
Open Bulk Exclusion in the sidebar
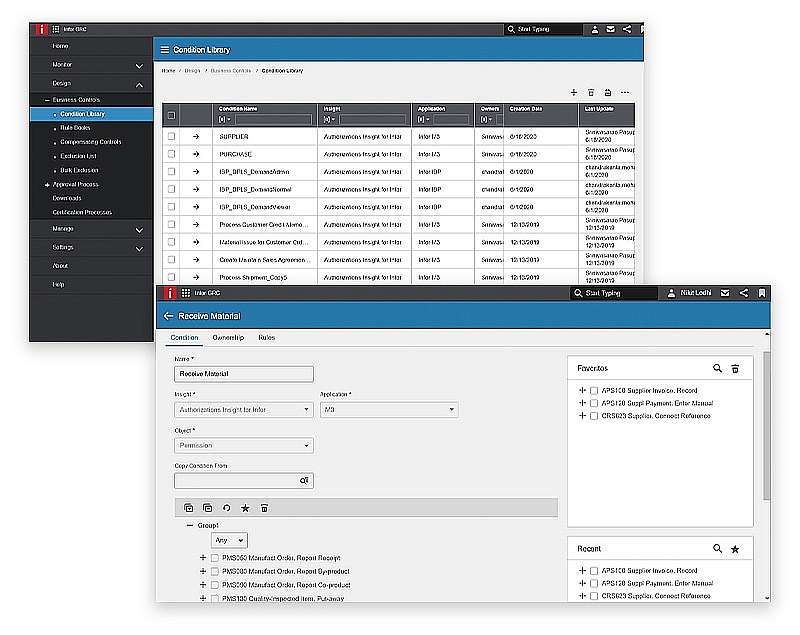tap(79, 170)
